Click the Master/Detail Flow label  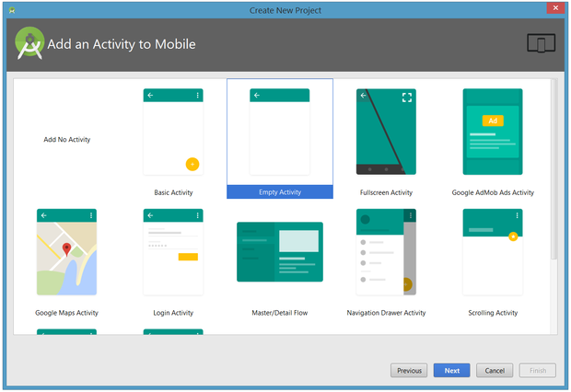pos(280,313)
